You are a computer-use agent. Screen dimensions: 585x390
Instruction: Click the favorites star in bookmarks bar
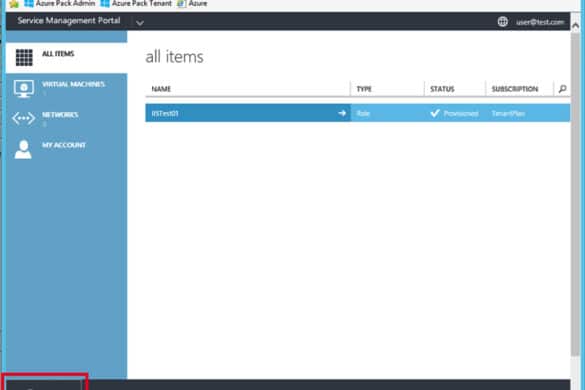point(14,4)
